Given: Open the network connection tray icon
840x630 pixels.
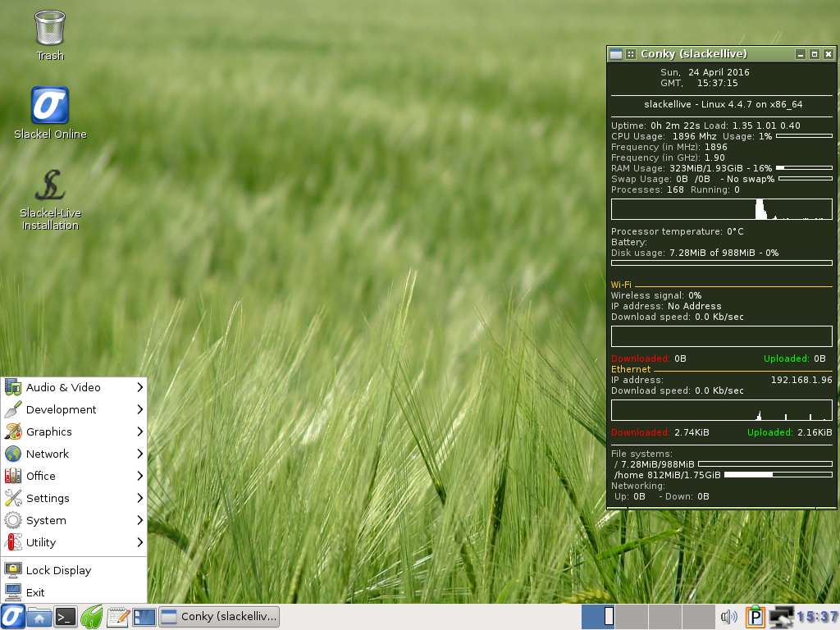Looking at the screenshot, I should pyautogui.click(x=782, y=617).
